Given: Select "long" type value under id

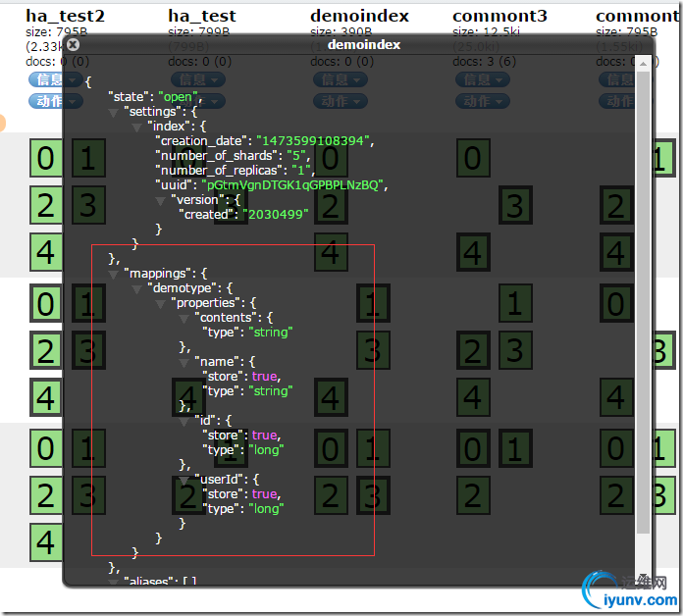Looking at the screenshot, I should [266, 449].
